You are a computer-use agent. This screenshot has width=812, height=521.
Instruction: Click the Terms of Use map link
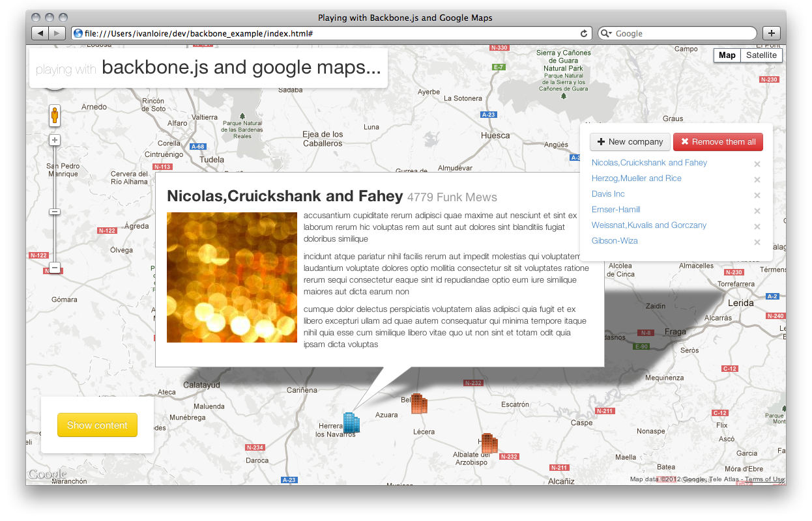[x=764, y=479]
